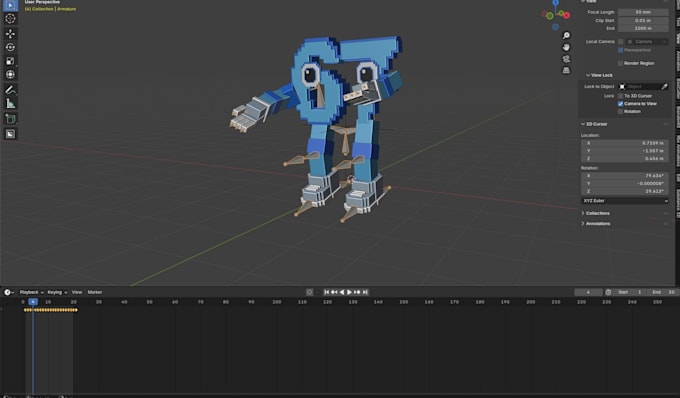Enable the Local Camera checkbox
680x398 pixels.
coord(621,42)
